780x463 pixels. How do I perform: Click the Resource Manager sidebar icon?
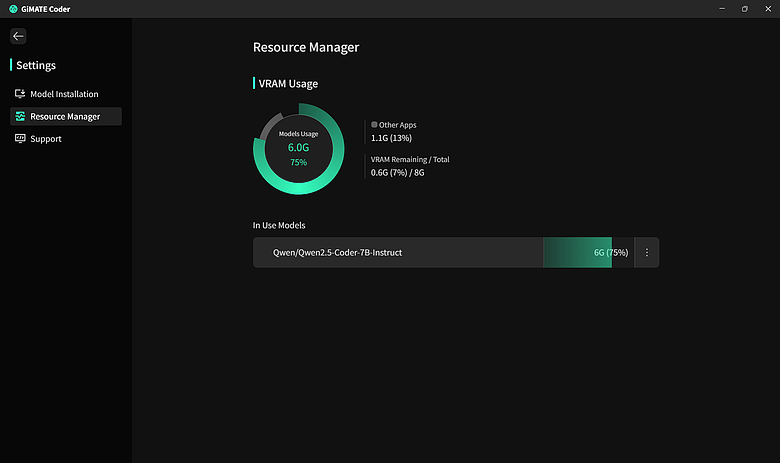(x=20, y=117)
